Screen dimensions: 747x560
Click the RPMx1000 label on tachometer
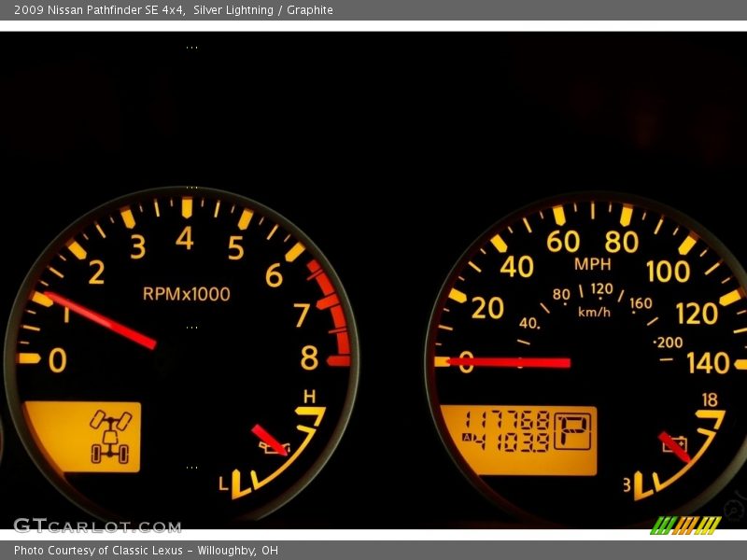[x=186, y=294]
